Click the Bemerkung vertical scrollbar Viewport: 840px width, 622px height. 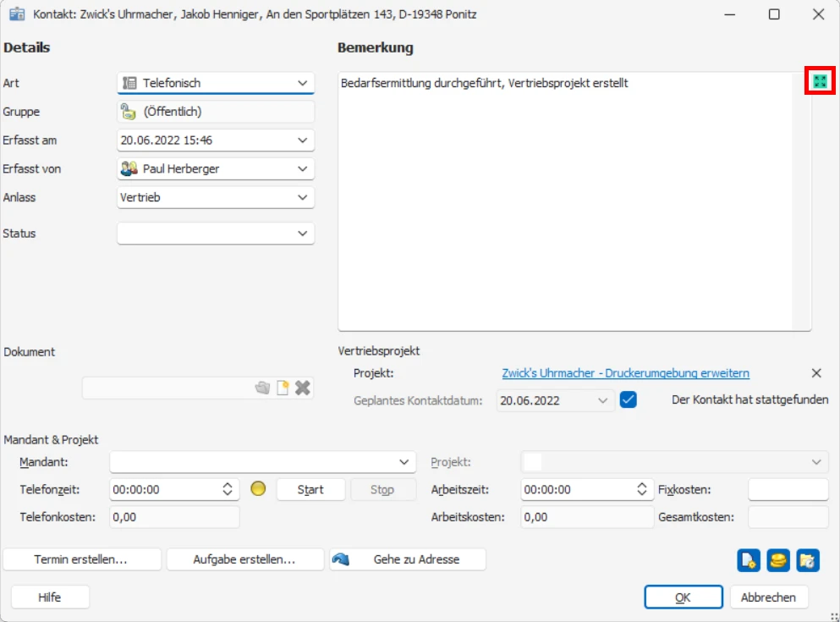point(801,201)
